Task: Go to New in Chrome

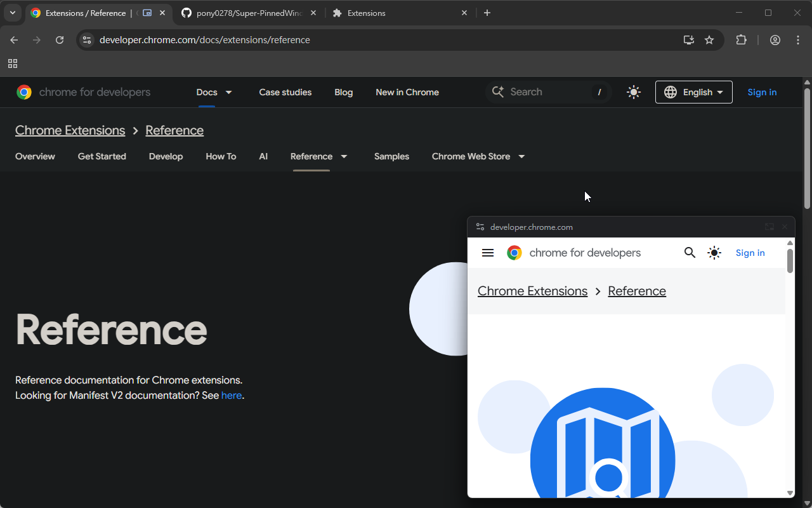Action: (x=407, y=92)
